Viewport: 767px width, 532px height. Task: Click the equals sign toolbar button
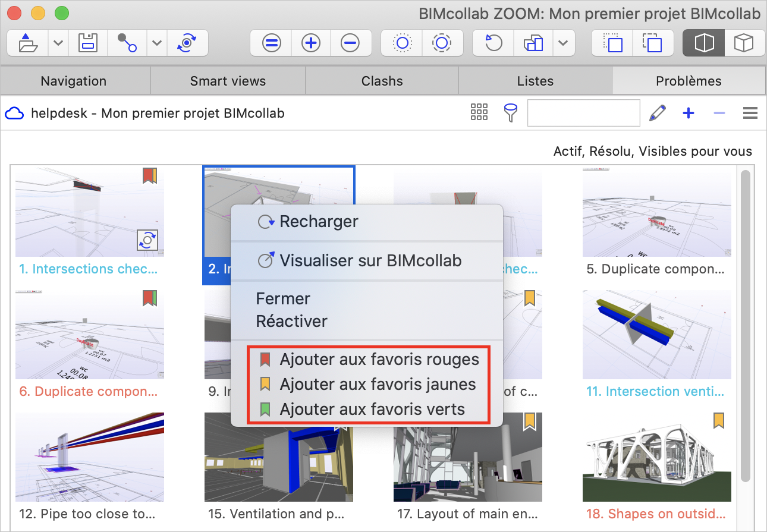point(272,43)
